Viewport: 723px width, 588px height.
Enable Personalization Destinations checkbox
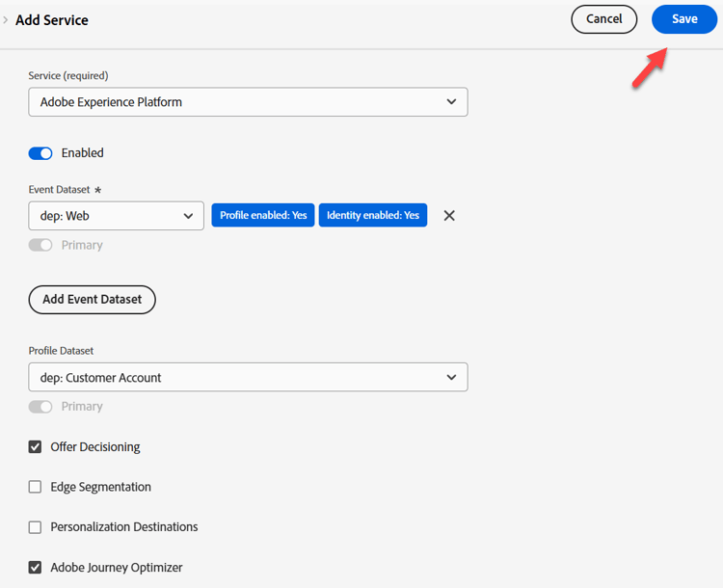(35, 527)
